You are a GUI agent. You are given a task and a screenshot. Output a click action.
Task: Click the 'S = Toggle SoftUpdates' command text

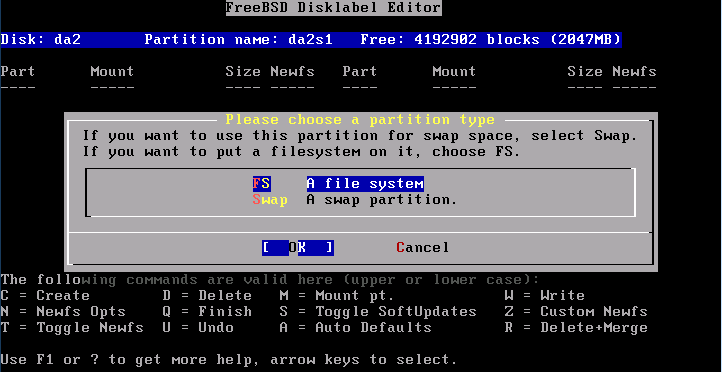pos(378,312)
